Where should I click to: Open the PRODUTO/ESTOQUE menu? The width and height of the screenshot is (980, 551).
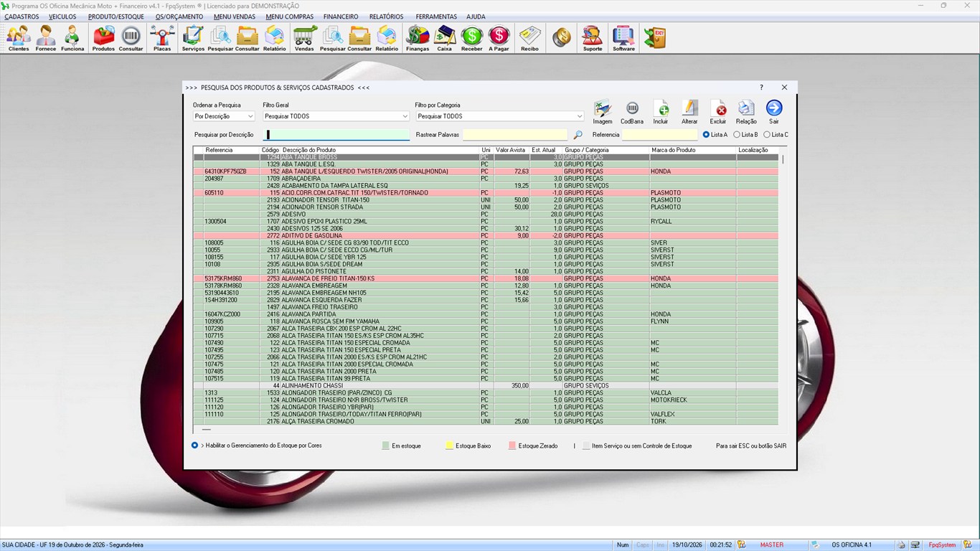[x=116, y=17]
